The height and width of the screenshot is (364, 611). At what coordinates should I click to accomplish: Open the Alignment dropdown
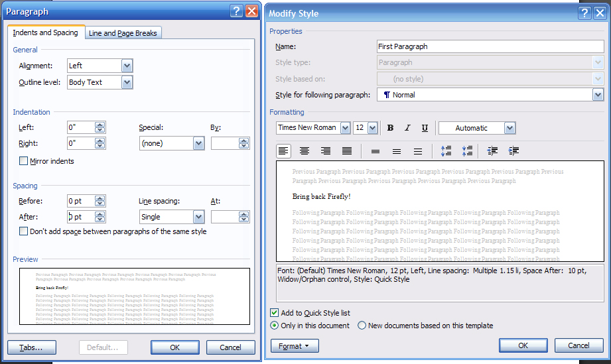[127, 66]
